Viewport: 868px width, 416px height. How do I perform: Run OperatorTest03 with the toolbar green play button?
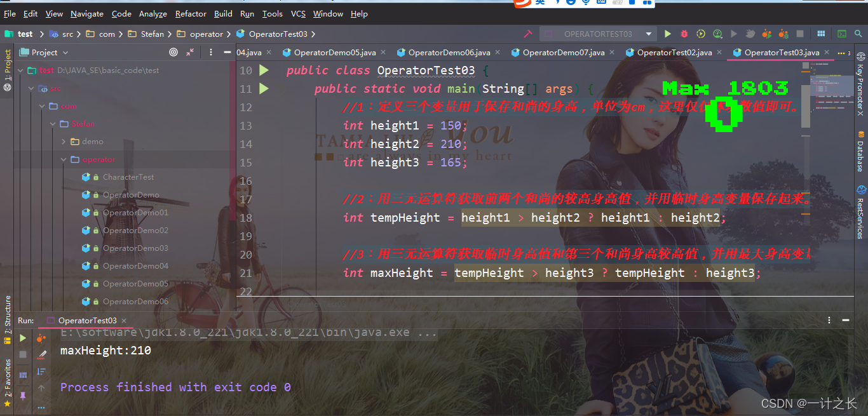point(668,34)
